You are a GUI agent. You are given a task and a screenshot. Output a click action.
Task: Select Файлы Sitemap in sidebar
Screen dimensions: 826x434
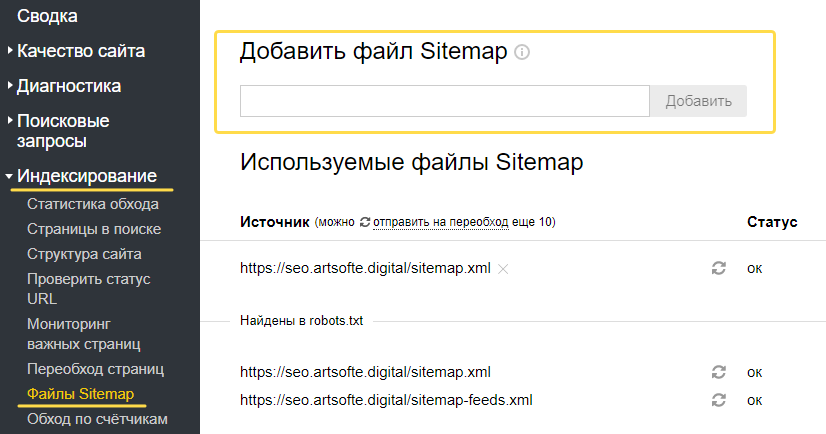[x=80, y=394]
